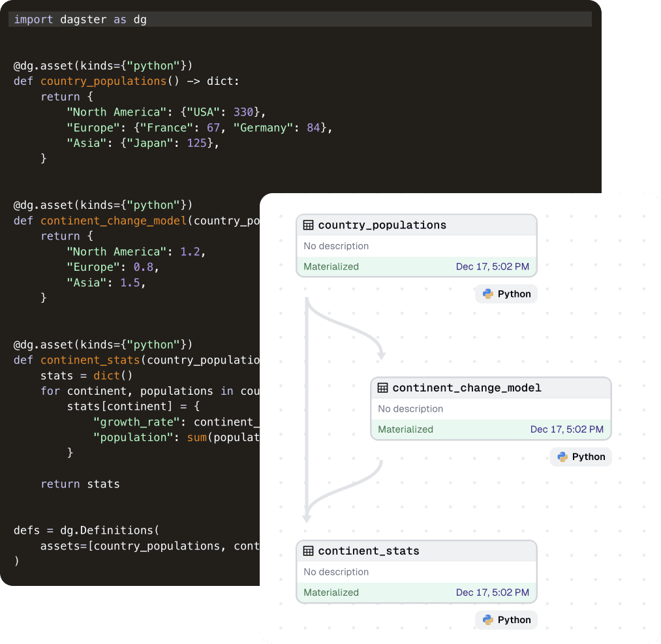
Task: Place cursor on the import dagster line
Action: [80, 20]
